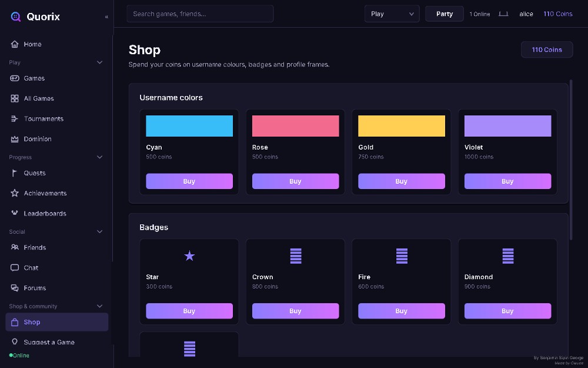The width and height of the screenshot is (588, 368).
Task: Click the Achievements star icon
Action: (x=15, y=193)
